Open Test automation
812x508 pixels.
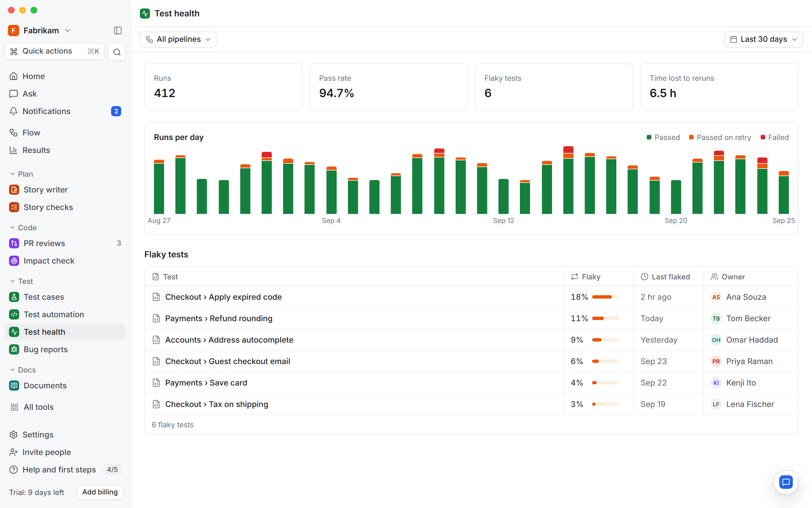pos(65,314)
